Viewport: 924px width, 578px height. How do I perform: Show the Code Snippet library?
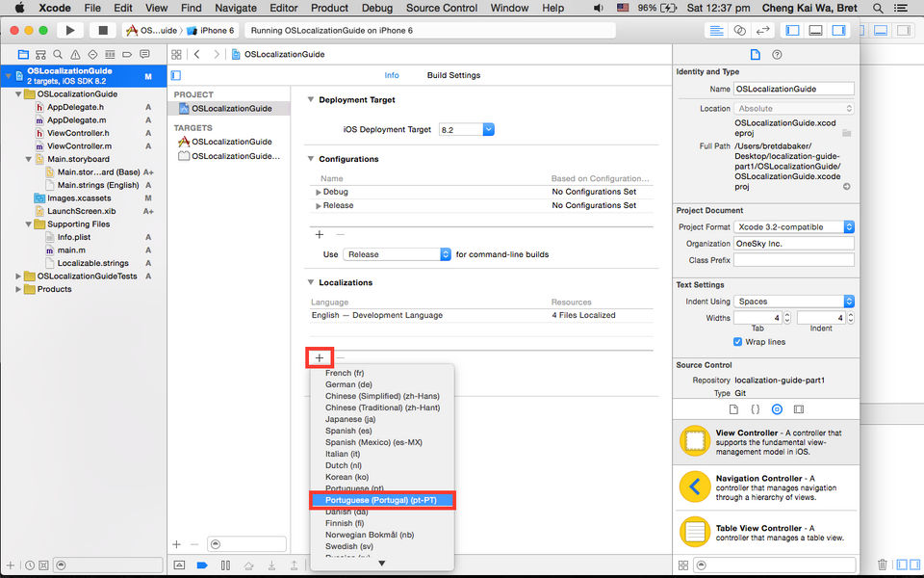(x=755, y=409)
